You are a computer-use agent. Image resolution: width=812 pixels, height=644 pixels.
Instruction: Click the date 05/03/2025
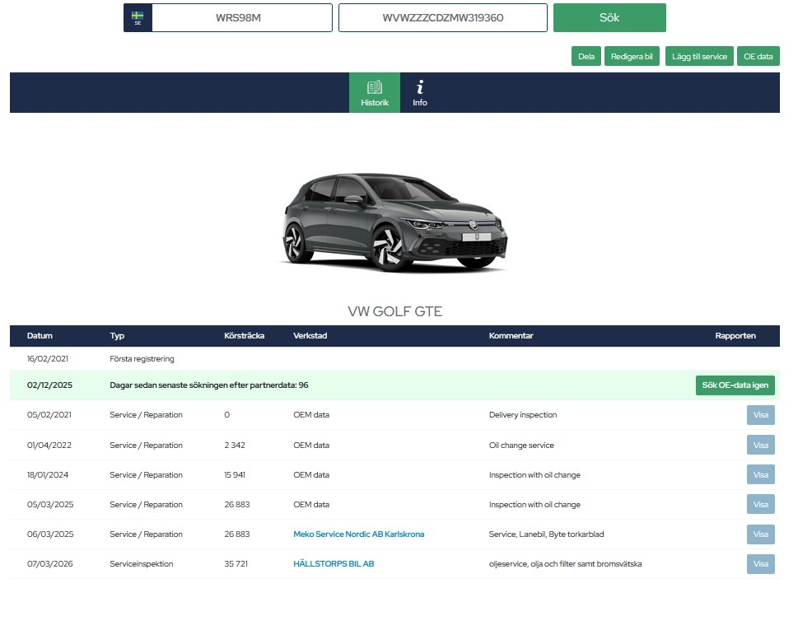(50, 504)
